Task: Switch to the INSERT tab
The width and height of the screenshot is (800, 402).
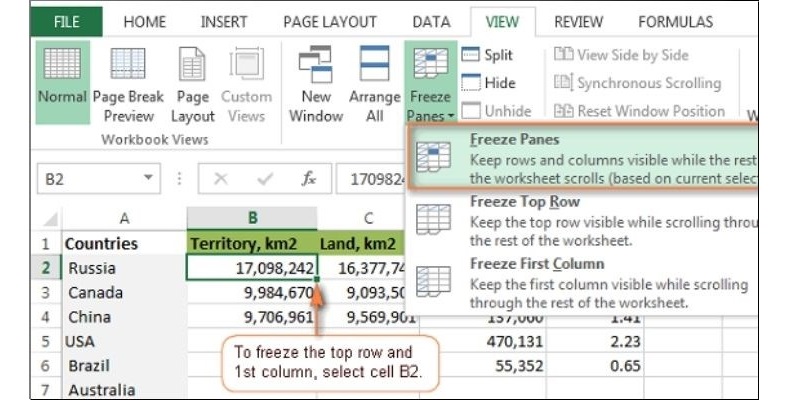Action: tap(223, 22)
